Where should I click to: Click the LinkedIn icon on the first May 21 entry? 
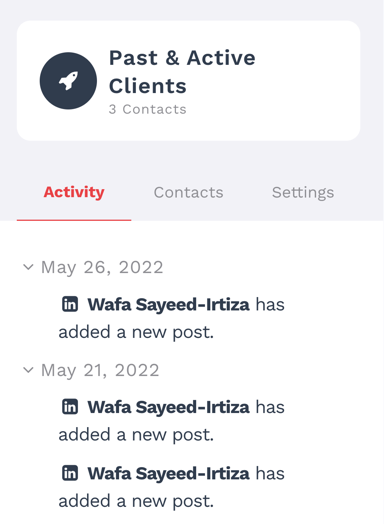[70, 407]
